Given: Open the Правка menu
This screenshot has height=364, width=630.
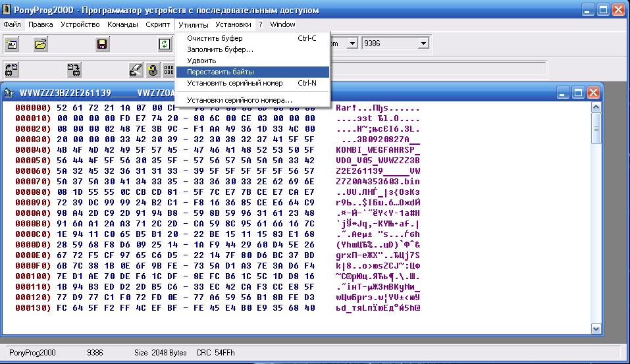Looking at the screenshot, I should tap(41, 24).
